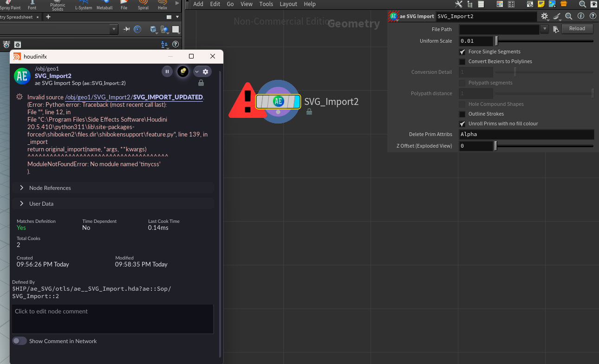This screenshot has width=599, height=364.
Task: Open File Path dropdown arrow
Action: (545, 29)
